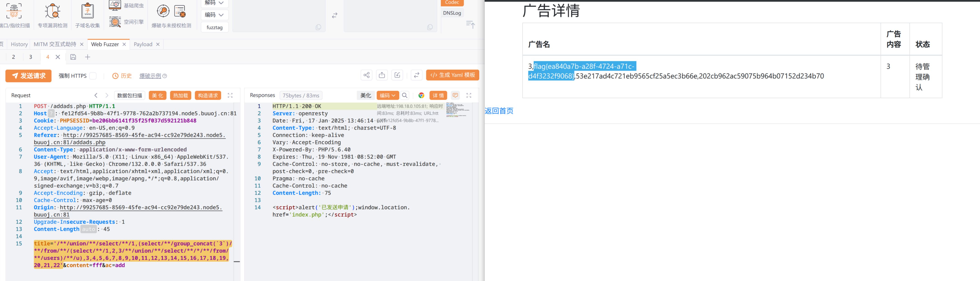The height and width of the screenshot is (281, 980).
Task: Open the 历史 history button
Action: click(122, 76)
